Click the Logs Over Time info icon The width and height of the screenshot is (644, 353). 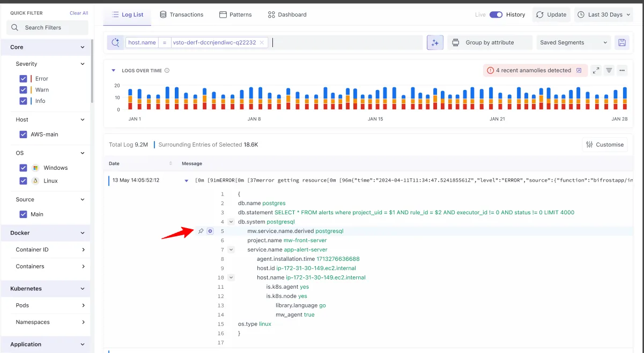[x=167, y=70]
